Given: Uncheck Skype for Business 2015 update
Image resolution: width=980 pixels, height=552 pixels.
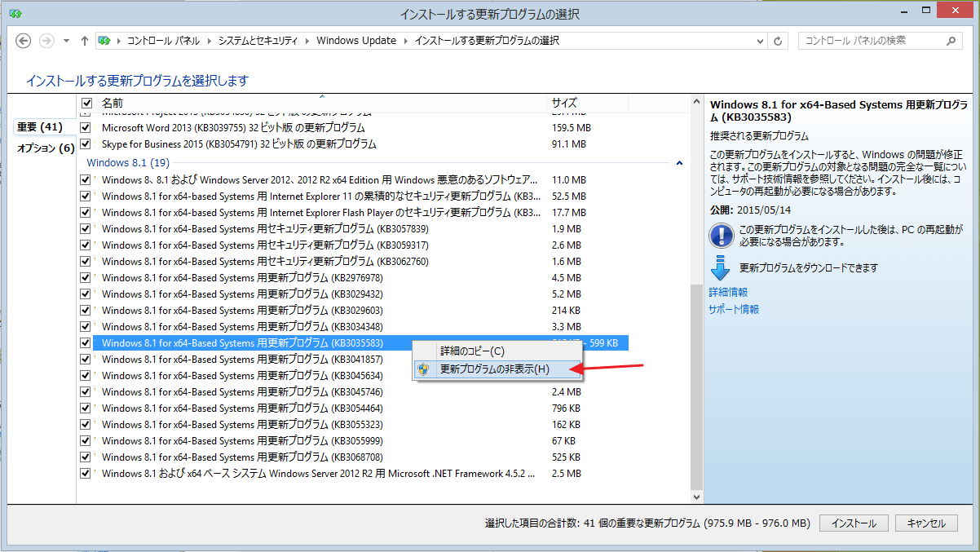Looking at the screenshot, I should pos(86,144).
